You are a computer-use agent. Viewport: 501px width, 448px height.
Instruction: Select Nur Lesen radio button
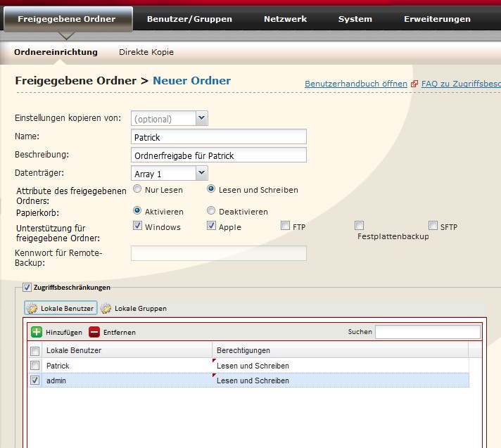pyautogui.click(x=137, y=188)
